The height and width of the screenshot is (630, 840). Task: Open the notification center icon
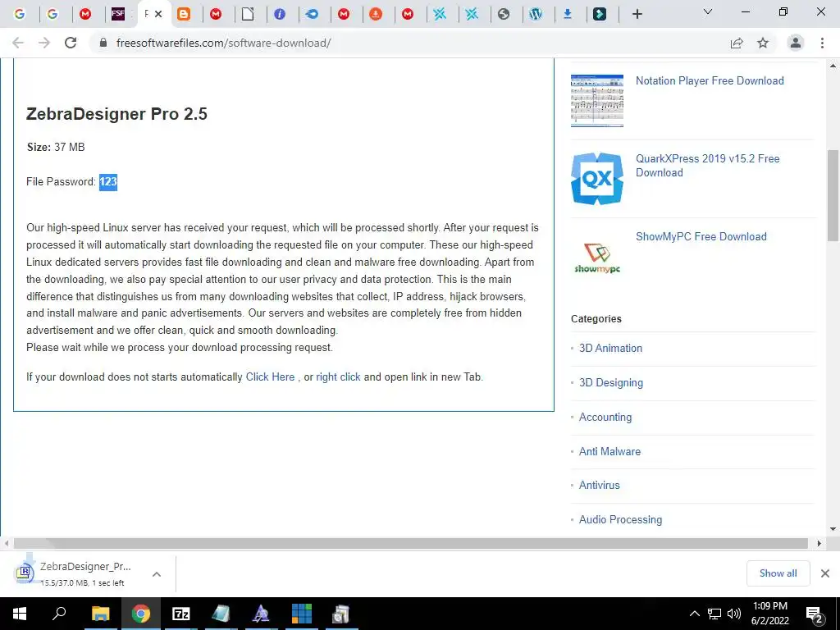[815, 614]
